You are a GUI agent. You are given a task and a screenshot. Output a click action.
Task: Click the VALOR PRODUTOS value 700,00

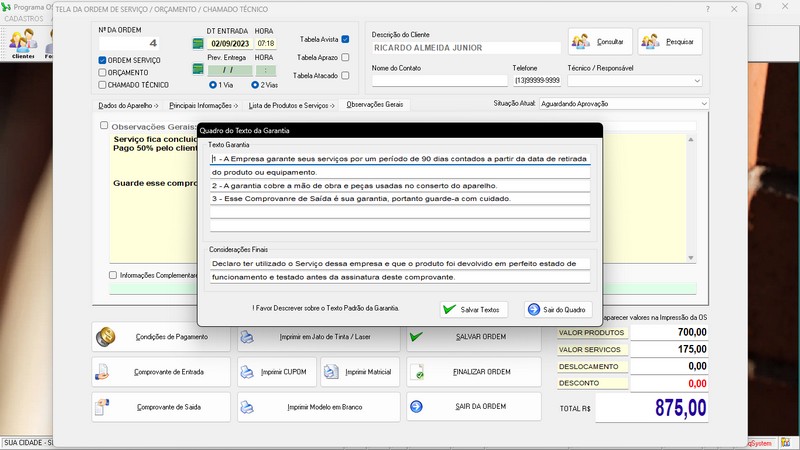click(669, 332)
